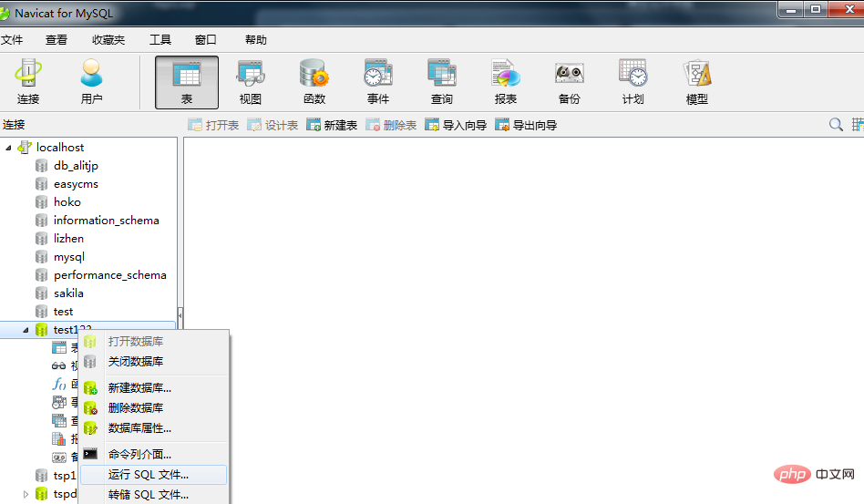Click the functions f() icon under test123

point(59,384)
